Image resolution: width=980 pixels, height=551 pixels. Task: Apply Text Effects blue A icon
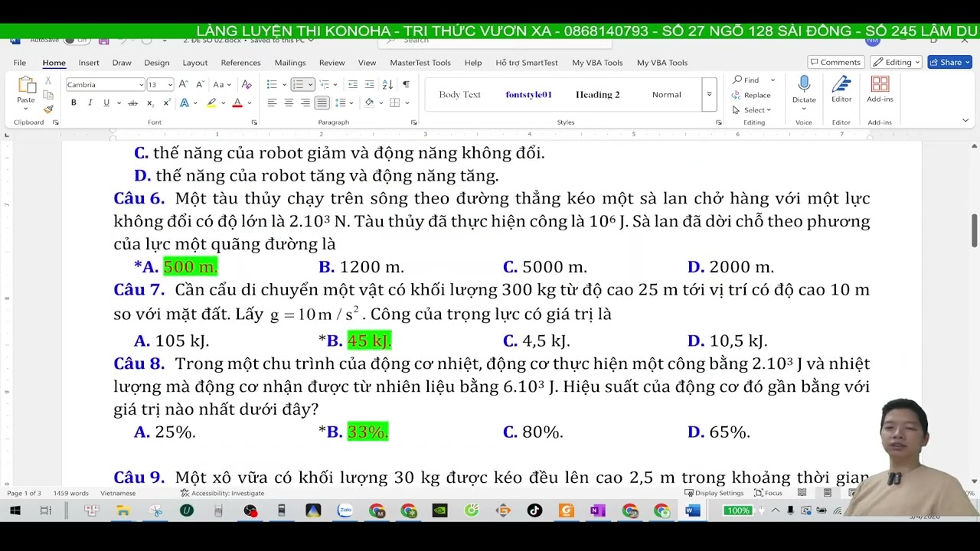(184, 103)
